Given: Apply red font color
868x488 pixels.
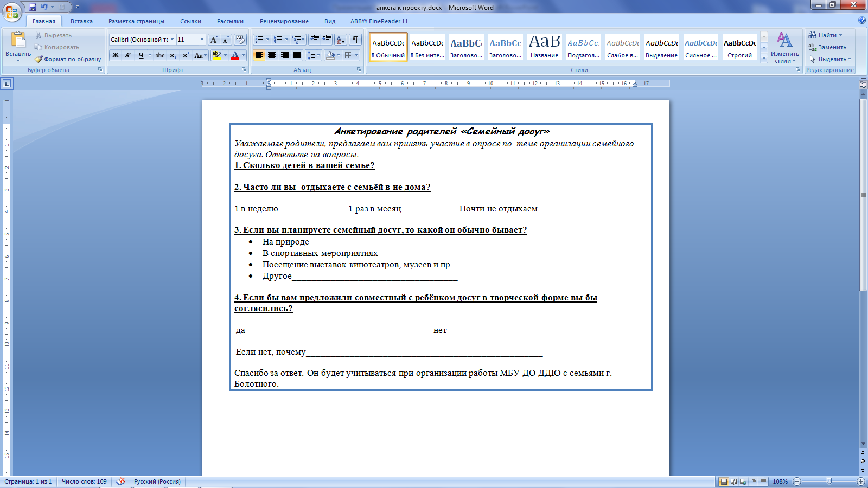Looking at the screenshot, I should [x=235, y=55].
